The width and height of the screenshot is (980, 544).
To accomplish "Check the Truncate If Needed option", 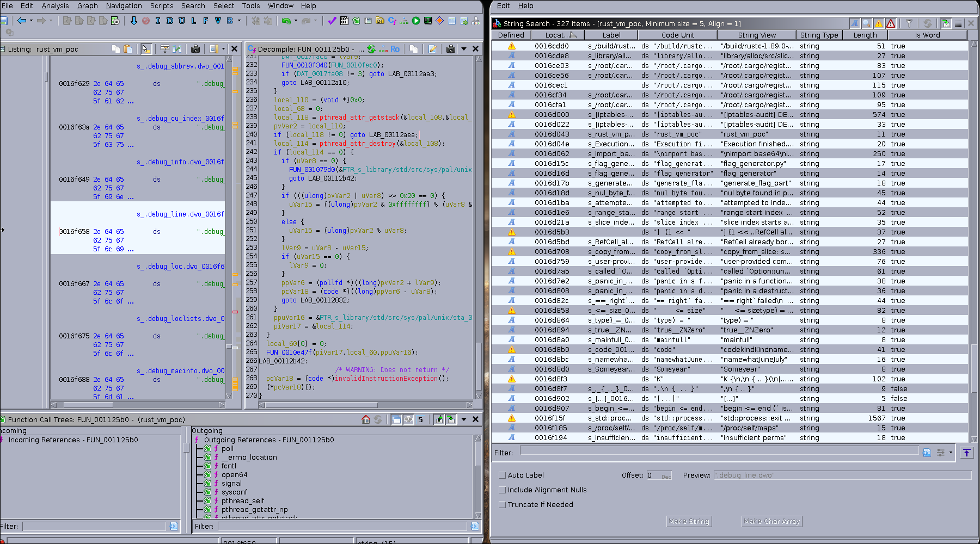I will (502, 504).
